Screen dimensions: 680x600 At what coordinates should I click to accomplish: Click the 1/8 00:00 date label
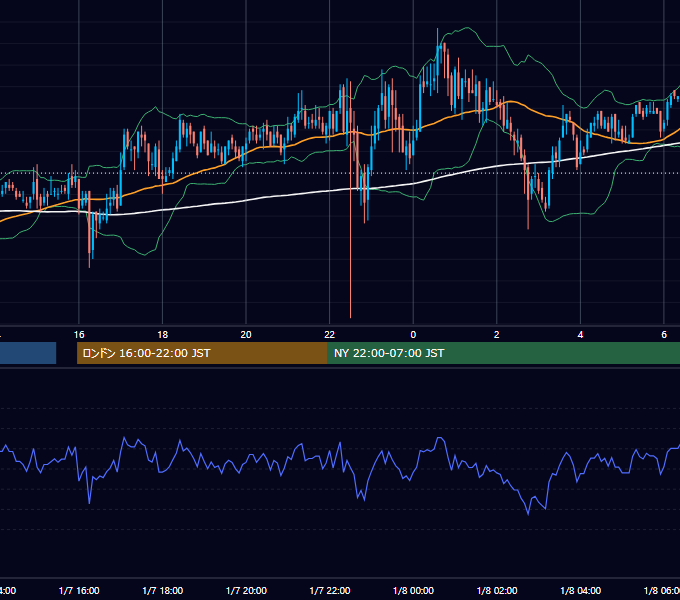tap(413, 590)
